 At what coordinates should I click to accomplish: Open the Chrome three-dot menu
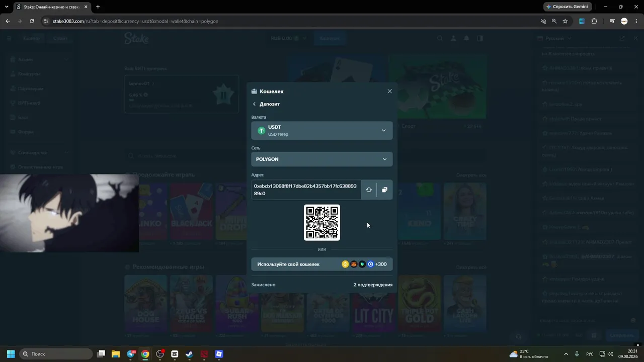pos(636,21)
